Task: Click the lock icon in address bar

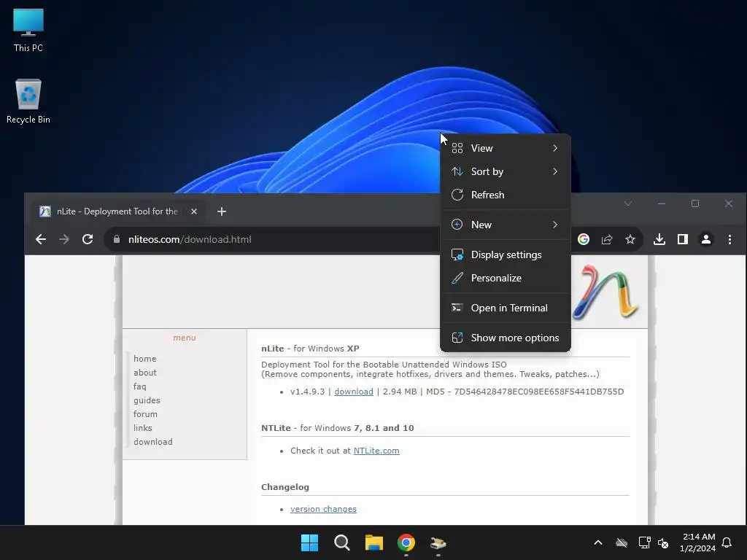Action: [117, 239]
